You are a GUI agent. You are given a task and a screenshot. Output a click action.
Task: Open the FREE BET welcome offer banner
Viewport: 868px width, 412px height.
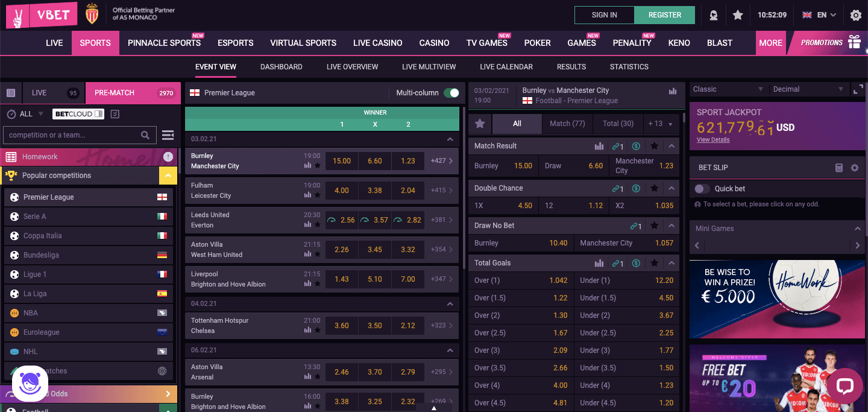point(777,378)
